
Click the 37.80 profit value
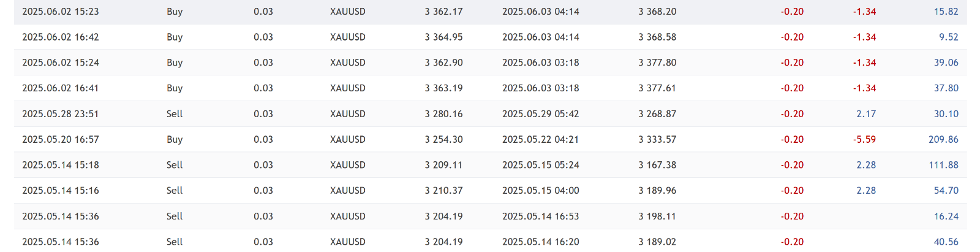click(x=946, y=88)
